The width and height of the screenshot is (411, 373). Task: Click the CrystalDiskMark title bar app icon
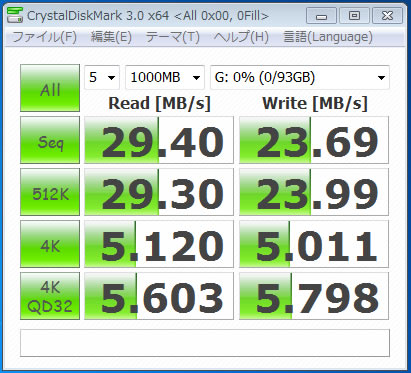15,15
